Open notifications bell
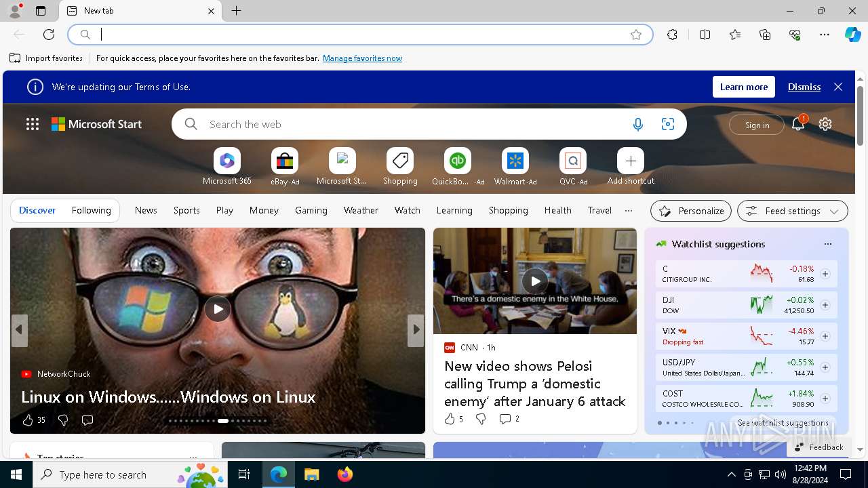 [x=798, y=124]
